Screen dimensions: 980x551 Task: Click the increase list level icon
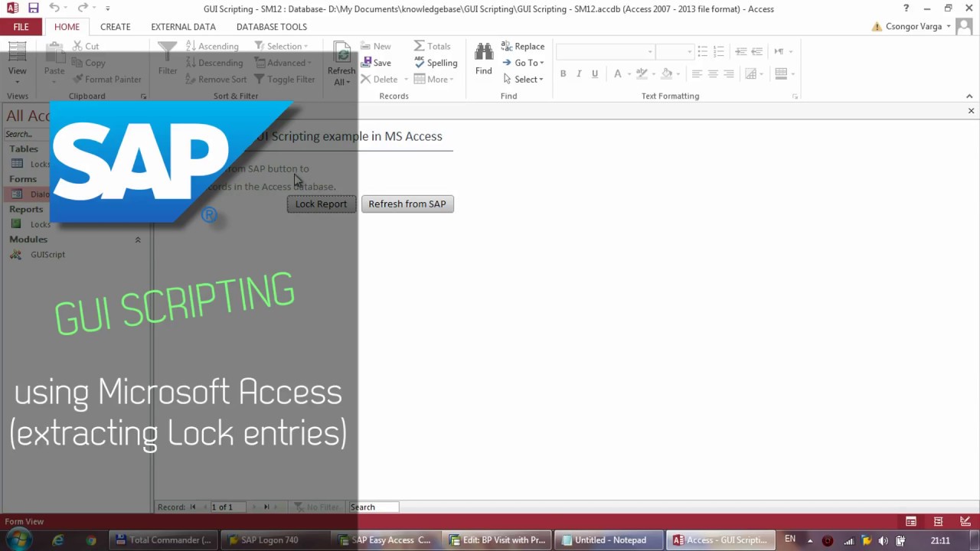[740, 51]
